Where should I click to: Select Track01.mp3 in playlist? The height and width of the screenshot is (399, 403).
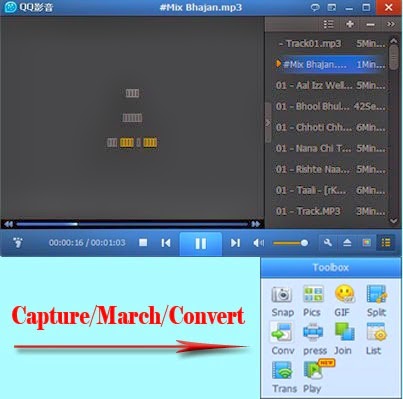tap(331, 44)
